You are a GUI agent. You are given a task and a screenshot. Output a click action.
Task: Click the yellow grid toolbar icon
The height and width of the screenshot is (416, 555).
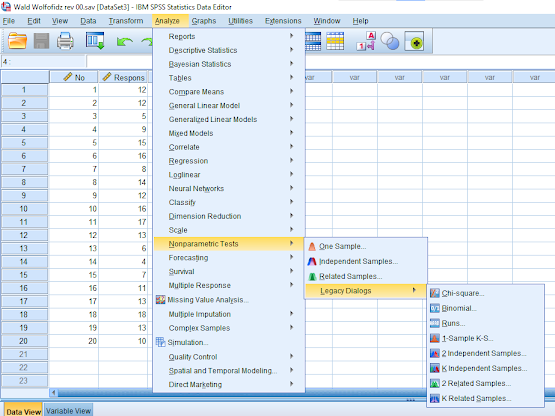tap(335, 41)
